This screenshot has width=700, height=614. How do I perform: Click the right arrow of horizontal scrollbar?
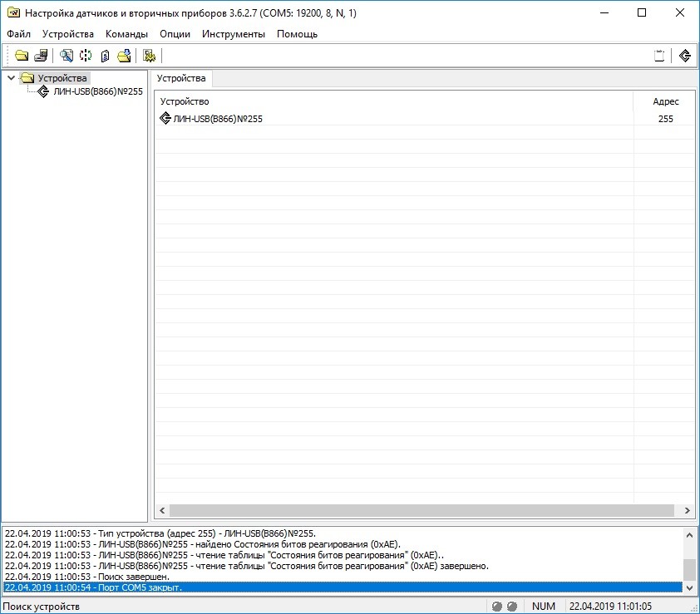[688, 510]
